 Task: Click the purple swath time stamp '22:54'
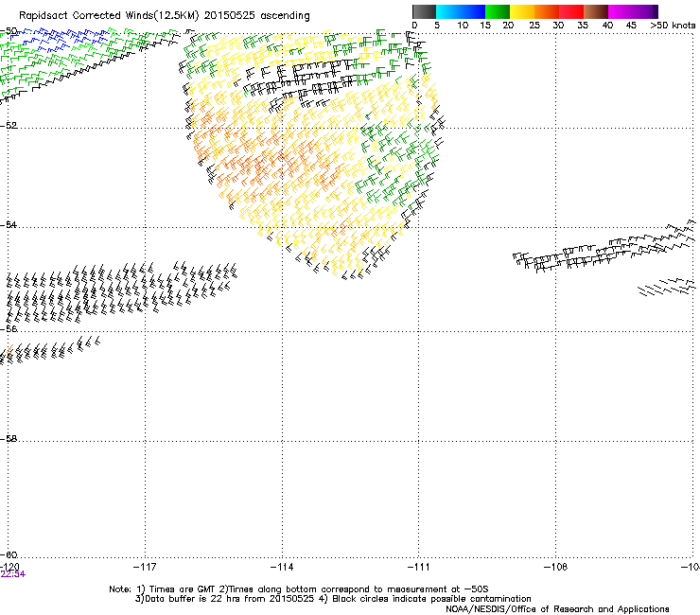[13, 574]
